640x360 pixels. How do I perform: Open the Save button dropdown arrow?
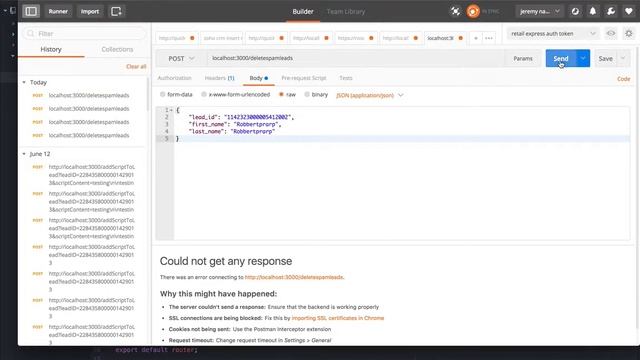coord(623,58)
